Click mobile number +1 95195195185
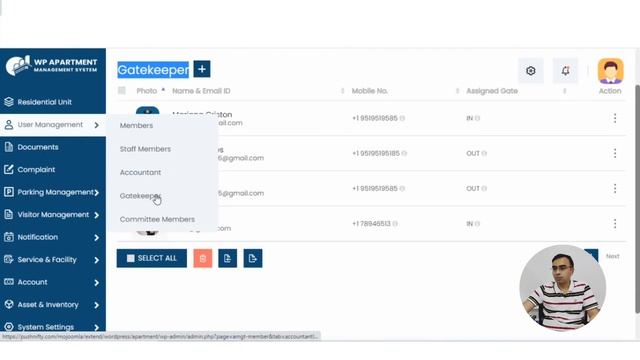 click(376, 153)
